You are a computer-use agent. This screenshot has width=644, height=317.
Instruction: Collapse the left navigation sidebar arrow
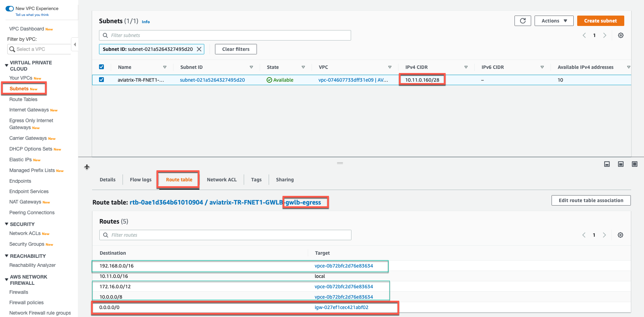[75, 45]
